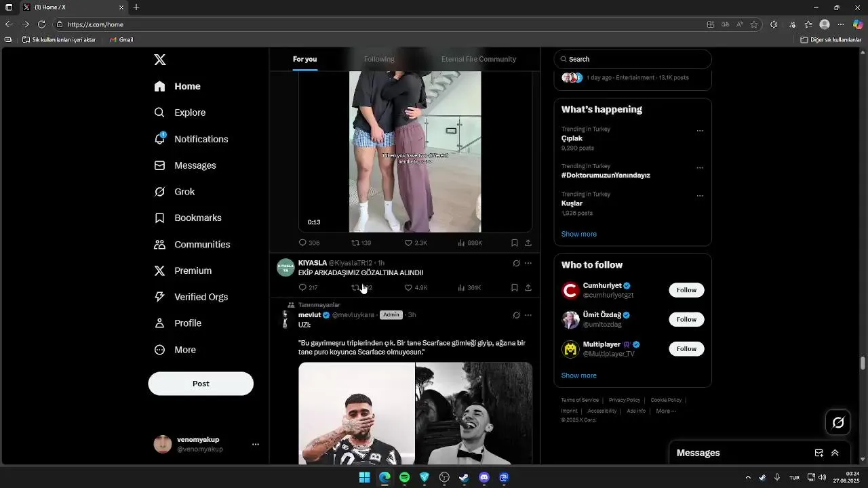Open Profile in the sidebar
The image size is (868, 488).
(x=178, y=323)
